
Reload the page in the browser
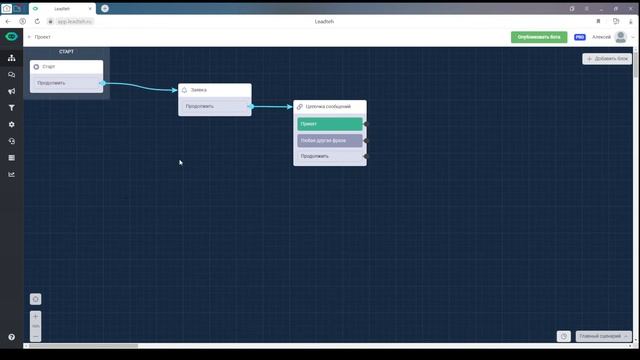tap(37, 21)
